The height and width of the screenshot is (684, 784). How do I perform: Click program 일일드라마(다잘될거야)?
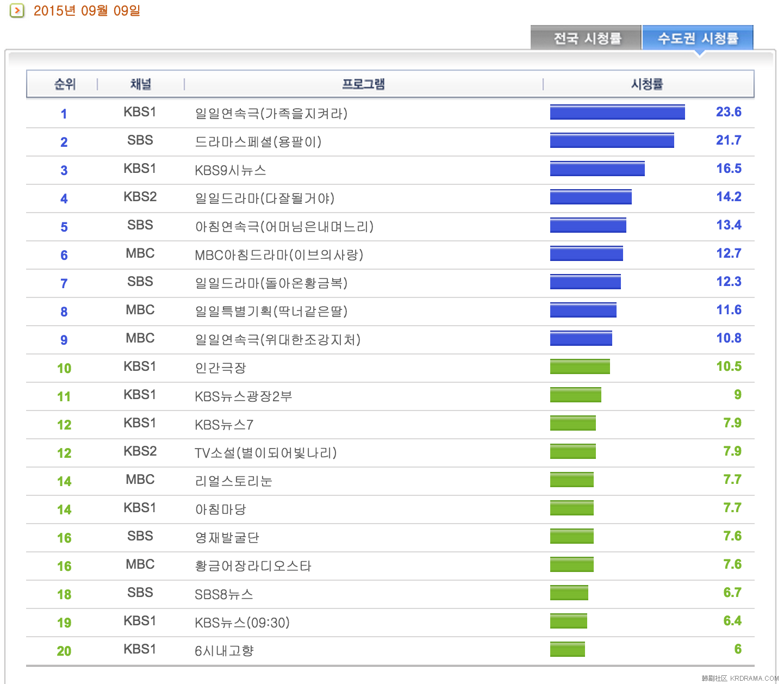pyautogui.click(x=264, y=198)
